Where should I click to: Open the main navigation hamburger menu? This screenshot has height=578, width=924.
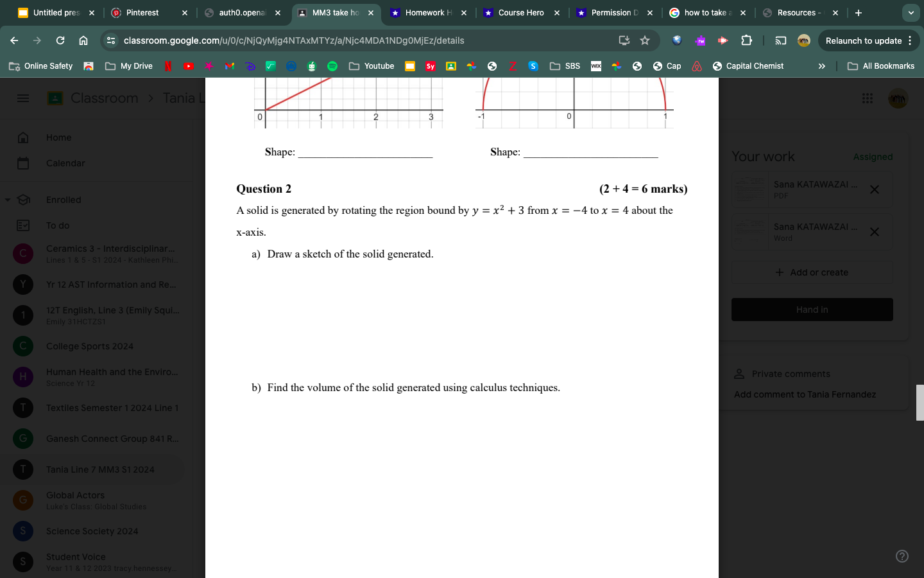click(x=22, y=98)
